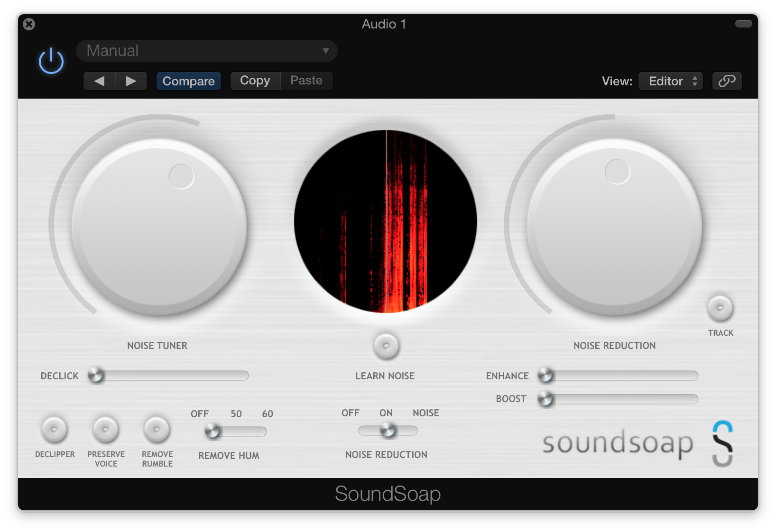Click the link chain icon button
The height and width of the screenshot is (532, 776).
pos(727,81)
